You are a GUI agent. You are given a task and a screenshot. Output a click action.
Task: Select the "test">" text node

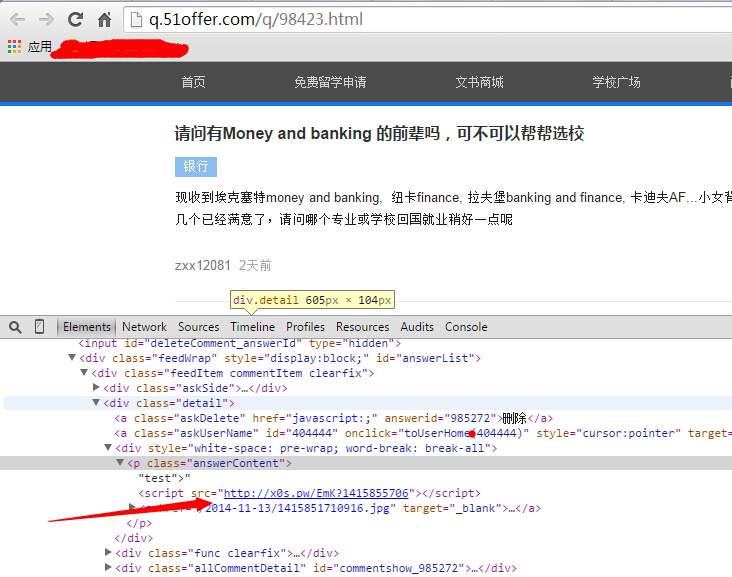coord(164,478)
